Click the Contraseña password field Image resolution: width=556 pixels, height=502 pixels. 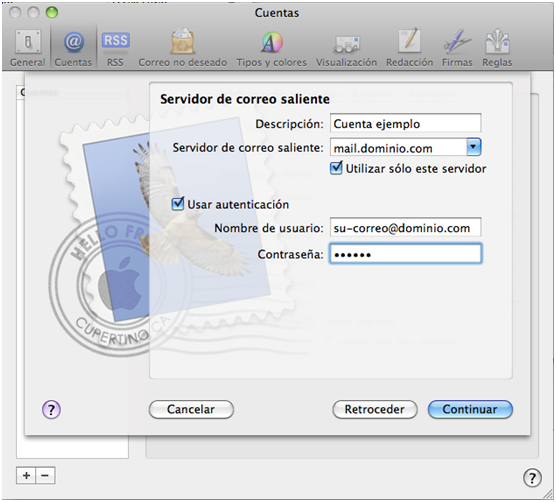pos(405,253)
